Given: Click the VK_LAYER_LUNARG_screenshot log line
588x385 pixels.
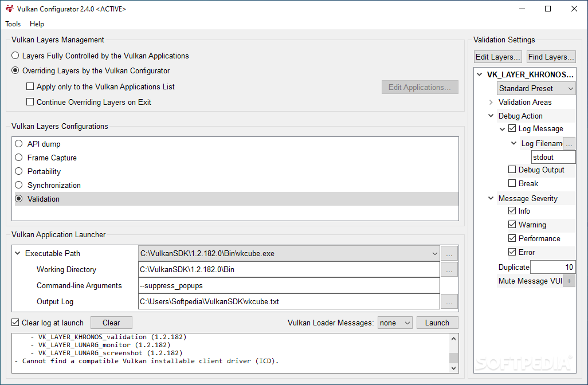Looking at the screenshot, I should [x=106, y=353].
